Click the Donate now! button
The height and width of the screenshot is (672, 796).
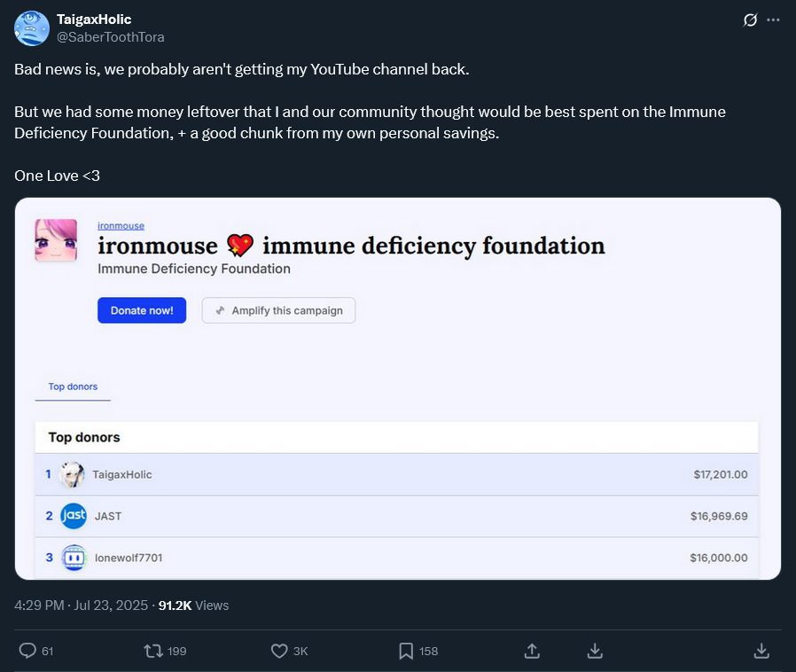[x=142, y=310]
